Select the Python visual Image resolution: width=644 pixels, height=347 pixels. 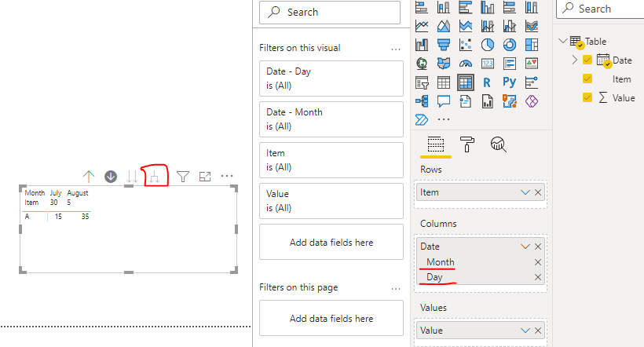click(509, 82)
